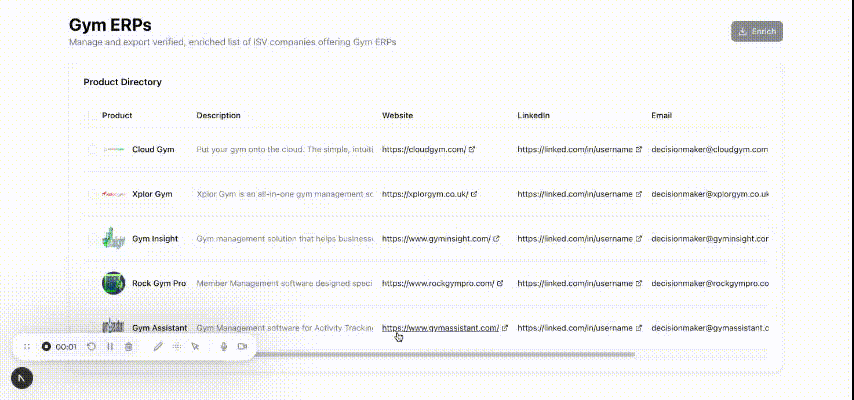Toggle the microphone in recording bar

tap(223, 346)
